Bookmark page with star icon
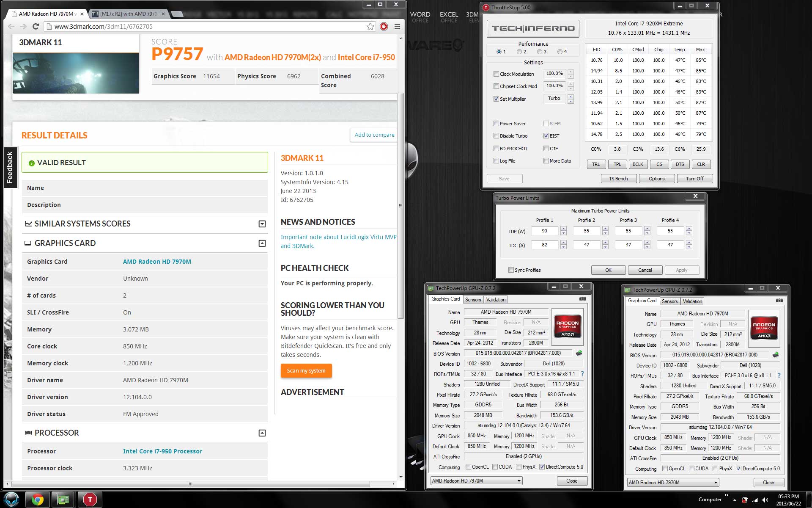This screenshot has width=812, height=508. coord(370,26)
